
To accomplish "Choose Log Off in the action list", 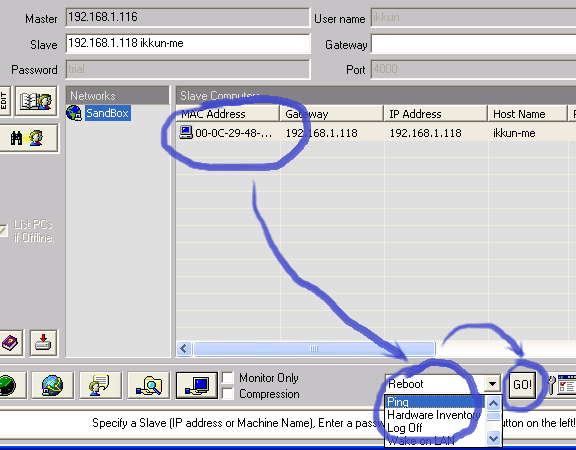I will pyautogui.click(x=435, y=428).
